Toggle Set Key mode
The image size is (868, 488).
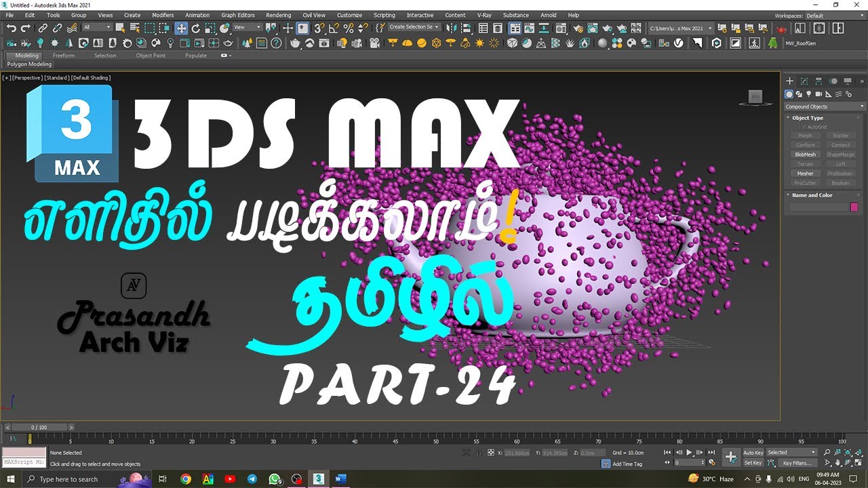[x=753, y=463]
